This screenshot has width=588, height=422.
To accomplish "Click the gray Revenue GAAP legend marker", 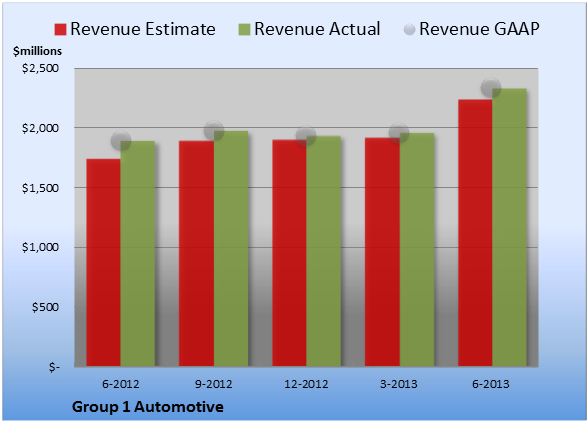I will [x=410, y=30].
